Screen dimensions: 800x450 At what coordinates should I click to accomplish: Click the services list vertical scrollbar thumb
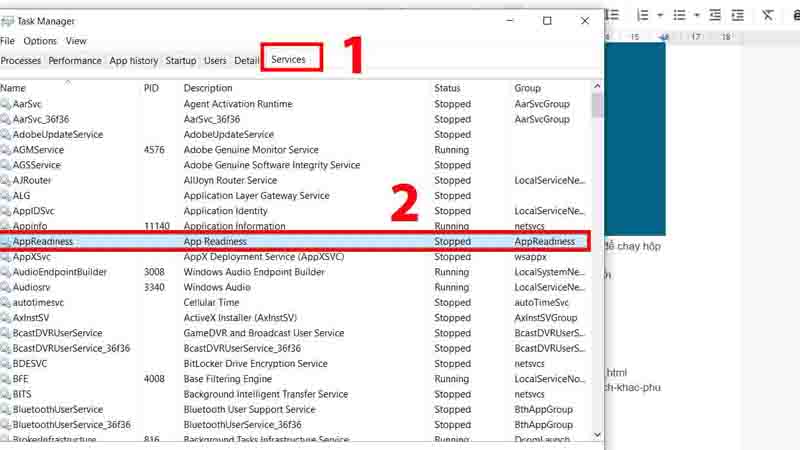597,105
